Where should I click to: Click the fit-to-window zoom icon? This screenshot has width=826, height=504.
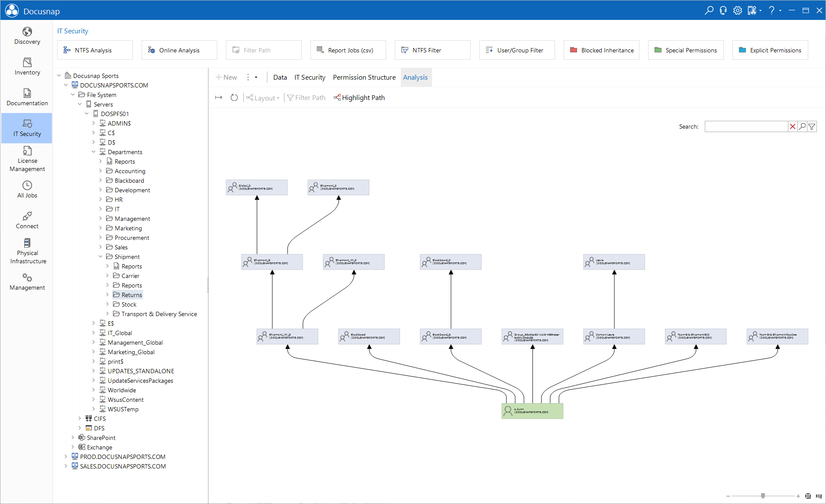click(x=808, y=496)
